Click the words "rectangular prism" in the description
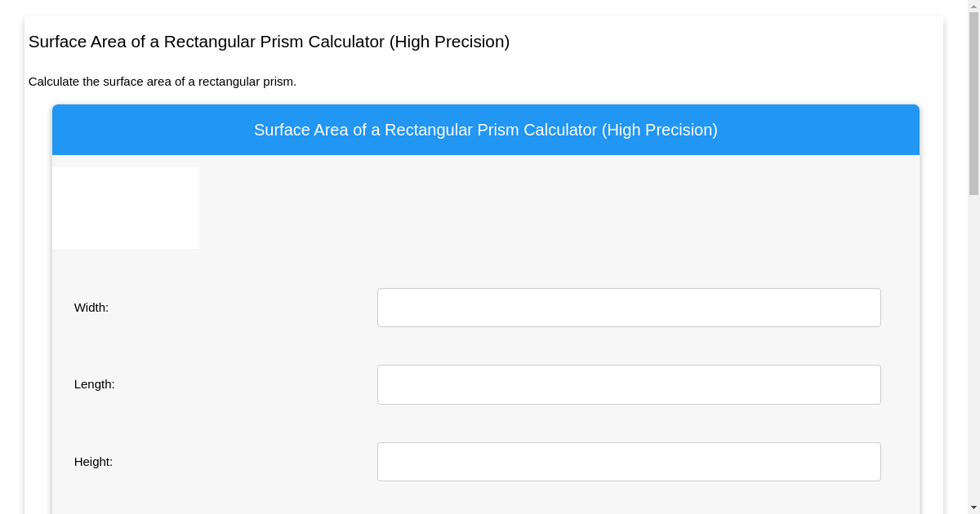This screenshot has height=514, width=980. [245, 82]
